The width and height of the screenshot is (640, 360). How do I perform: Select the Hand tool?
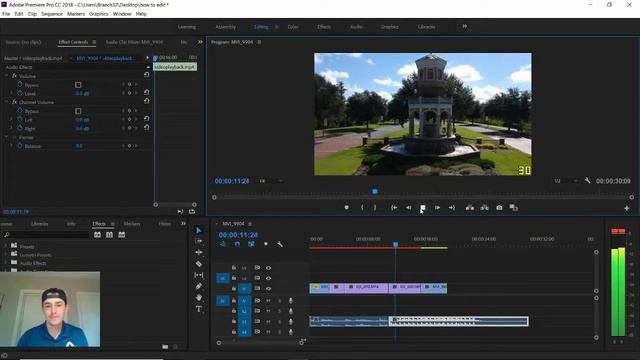(x=199, y=298)
